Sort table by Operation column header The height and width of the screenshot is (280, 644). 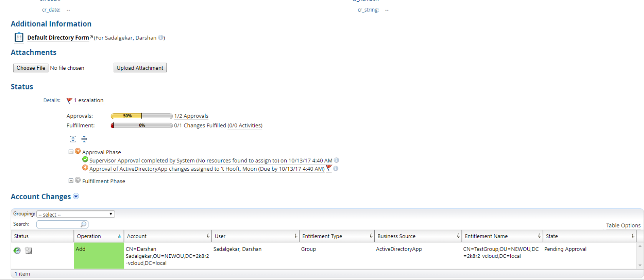[89, 236]
